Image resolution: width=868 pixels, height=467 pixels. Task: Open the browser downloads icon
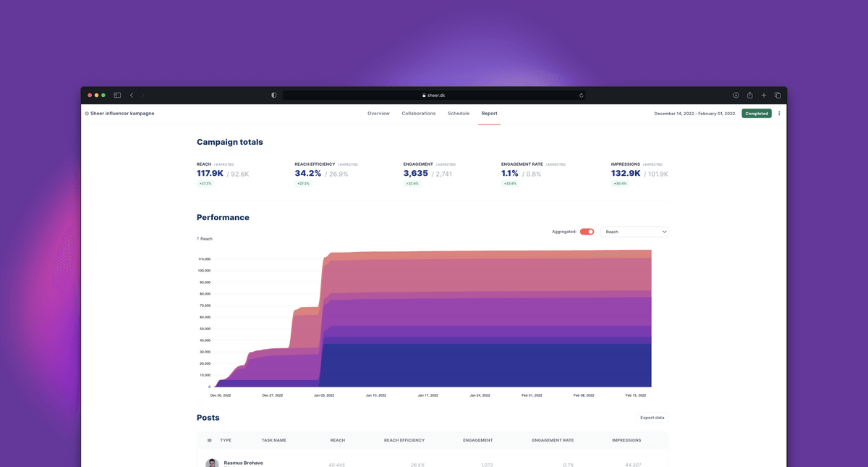pyautogui.click(x=736, y=95)
